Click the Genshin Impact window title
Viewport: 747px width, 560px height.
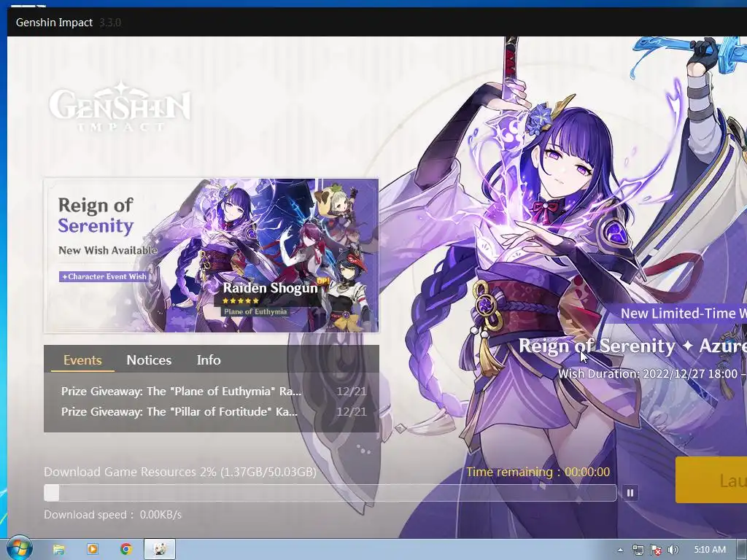coord(54,23)
